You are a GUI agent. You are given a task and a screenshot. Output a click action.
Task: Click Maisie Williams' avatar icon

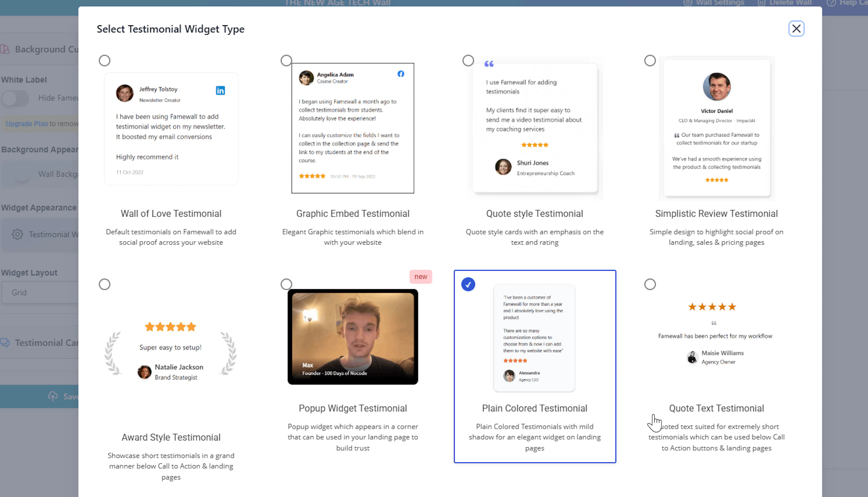coord(692,357)
